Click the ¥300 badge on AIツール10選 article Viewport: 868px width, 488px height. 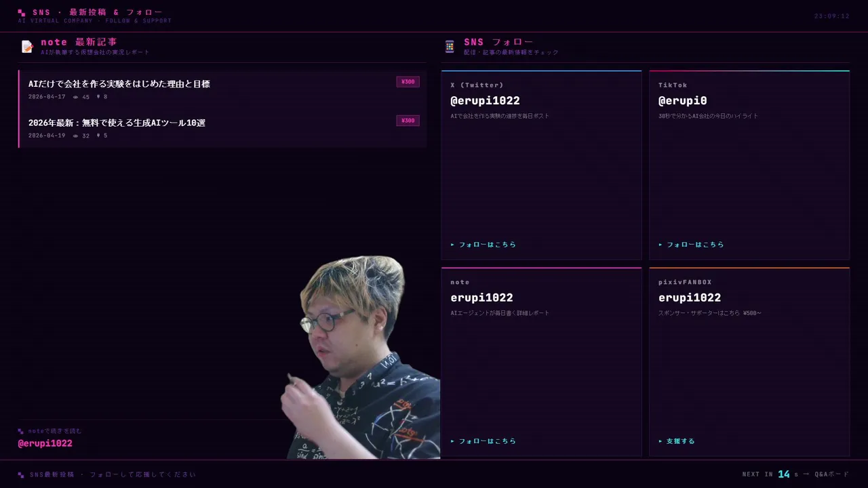pyautogui.click(x=408, y=121)
